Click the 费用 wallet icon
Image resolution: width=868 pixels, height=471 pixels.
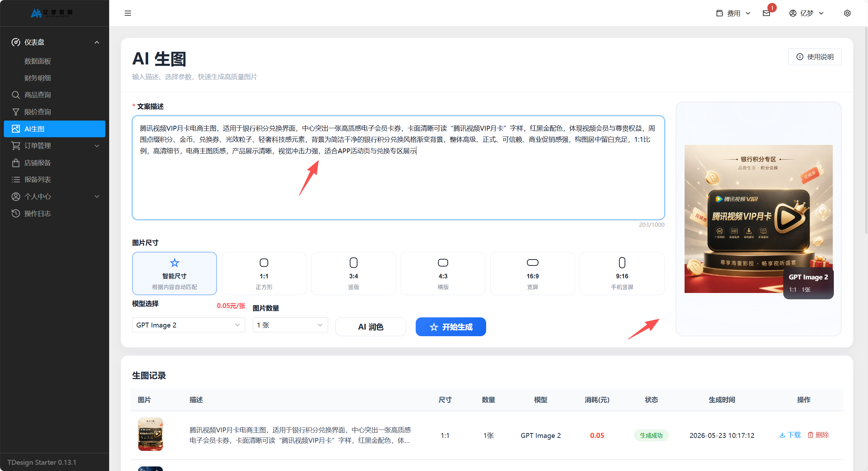720,13
